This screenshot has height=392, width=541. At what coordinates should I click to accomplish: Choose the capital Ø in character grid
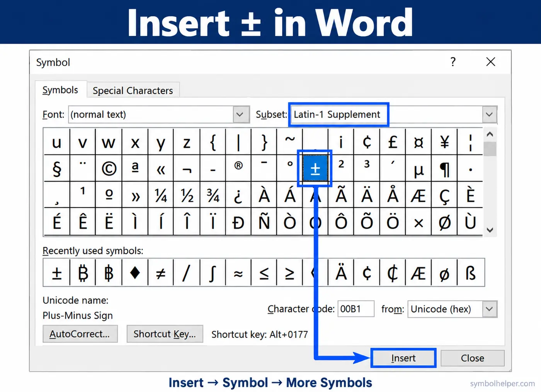pyautogui.click(x=444, y=222)
